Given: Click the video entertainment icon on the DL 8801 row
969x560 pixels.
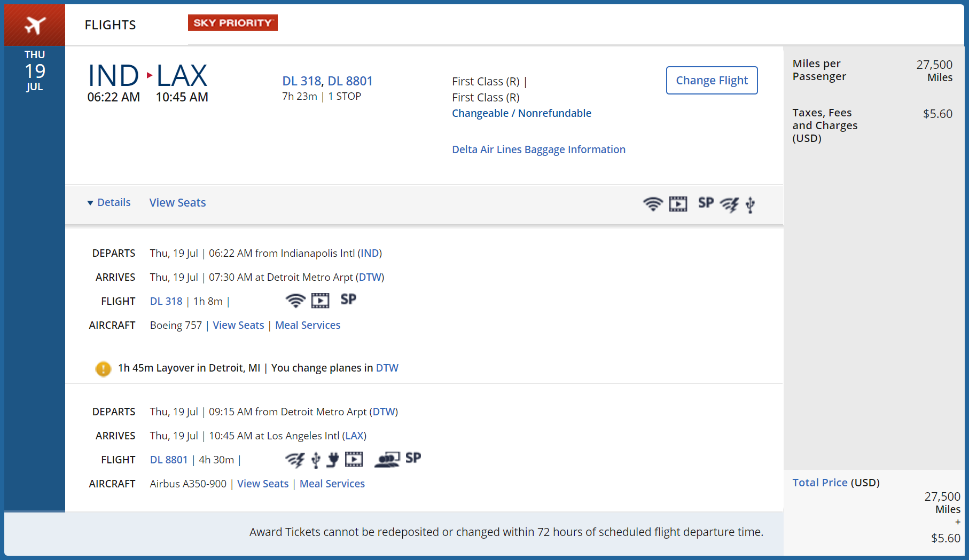Looking at the screenshot, I should click(x=354, y=459).
